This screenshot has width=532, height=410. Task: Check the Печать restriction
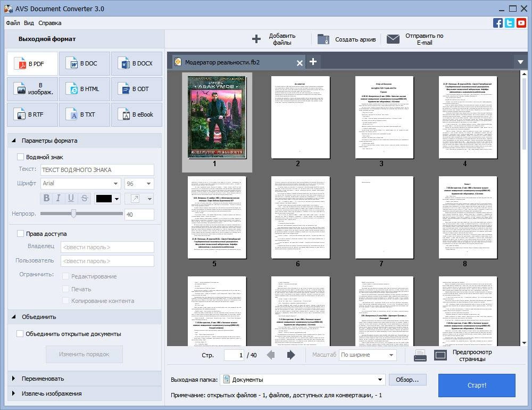tap(66, 289)
